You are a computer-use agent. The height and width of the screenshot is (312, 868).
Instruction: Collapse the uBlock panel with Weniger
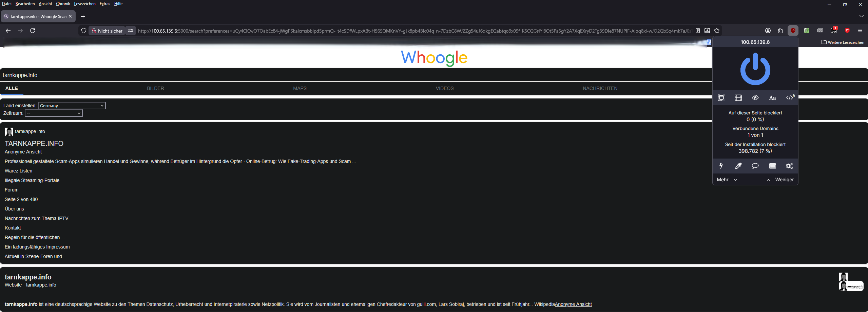pos(780,180)
